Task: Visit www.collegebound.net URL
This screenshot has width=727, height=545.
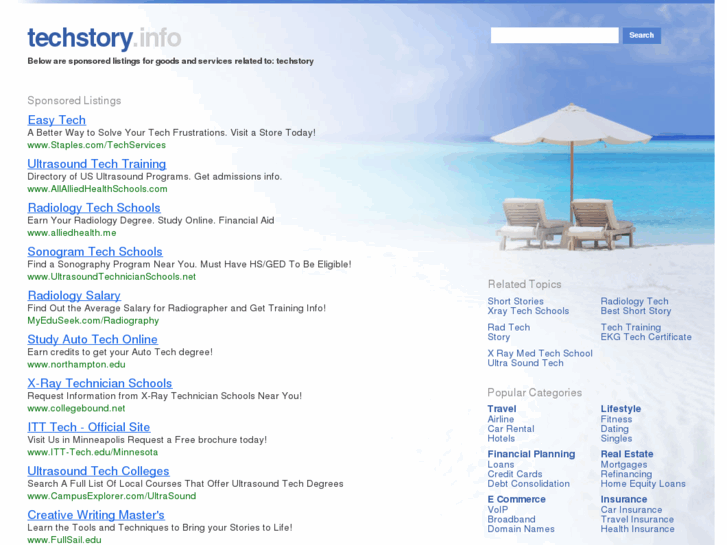Action: tap(77, 408)
